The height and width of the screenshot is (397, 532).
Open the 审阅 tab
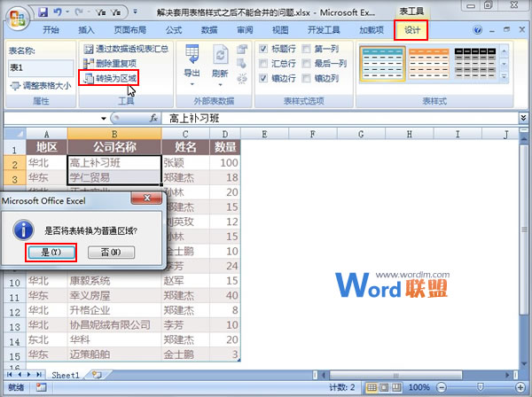pyautogui.click(x=245, y=30)
